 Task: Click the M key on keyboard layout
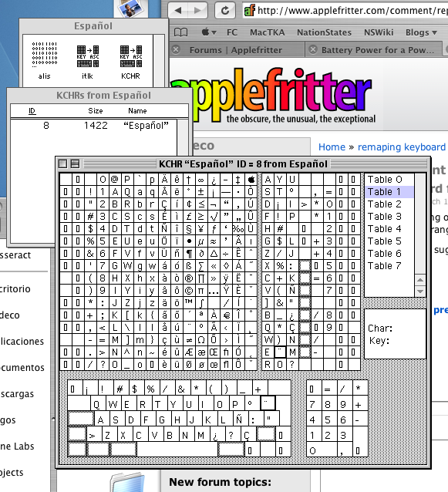[x=200, y=435]
